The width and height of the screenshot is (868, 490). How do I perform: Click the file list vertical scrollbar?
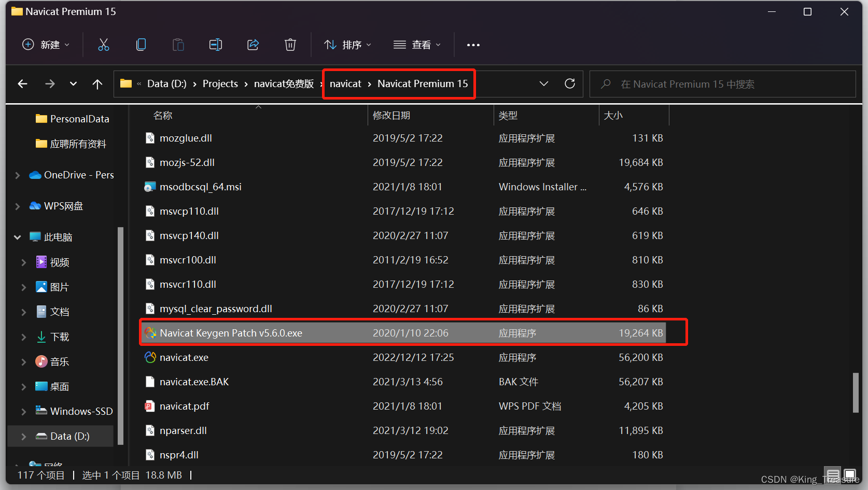[x=856, y=393]
